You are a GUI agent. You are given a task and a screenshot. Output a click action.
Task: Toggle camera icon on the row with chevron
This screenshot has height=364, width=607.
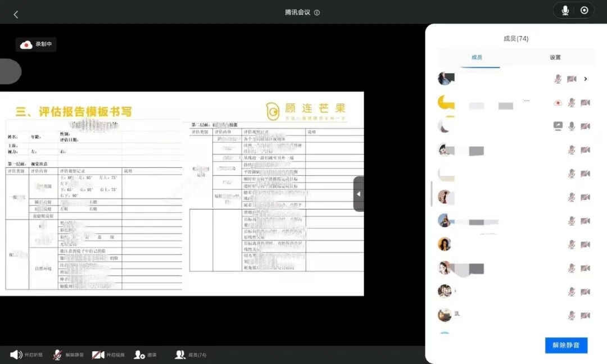click(572, 79)
